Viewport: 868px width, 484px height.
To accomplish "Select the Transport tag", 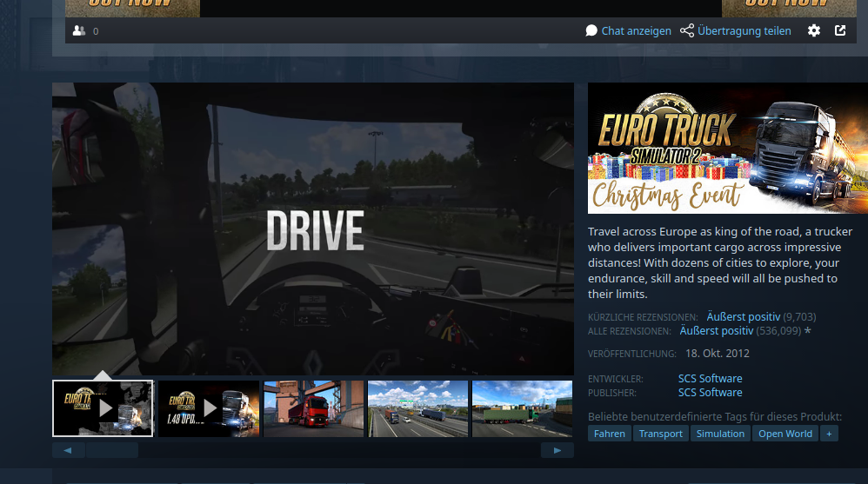I will (661, 434).
